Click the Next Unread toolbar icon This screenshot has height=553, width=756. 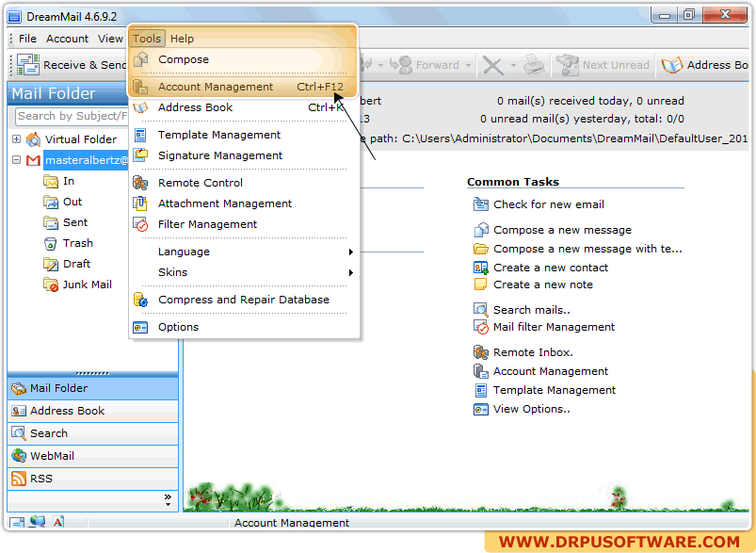567,65
